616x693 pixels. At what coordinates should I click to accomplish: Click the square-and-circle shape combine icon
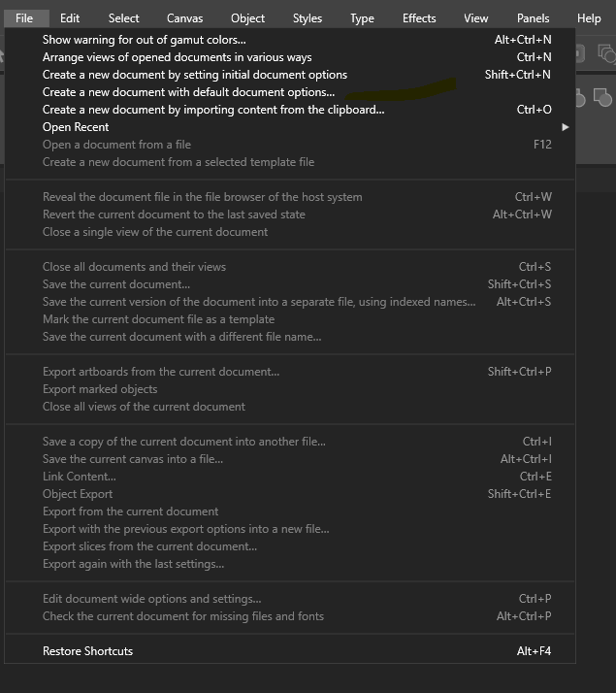click(602, 98)
